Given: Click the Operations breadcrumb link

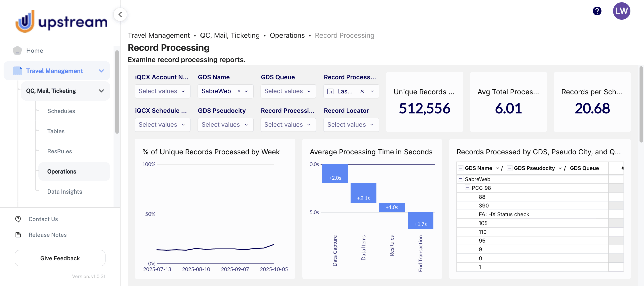Looking at the screenshot, I should tap(287, 35).
